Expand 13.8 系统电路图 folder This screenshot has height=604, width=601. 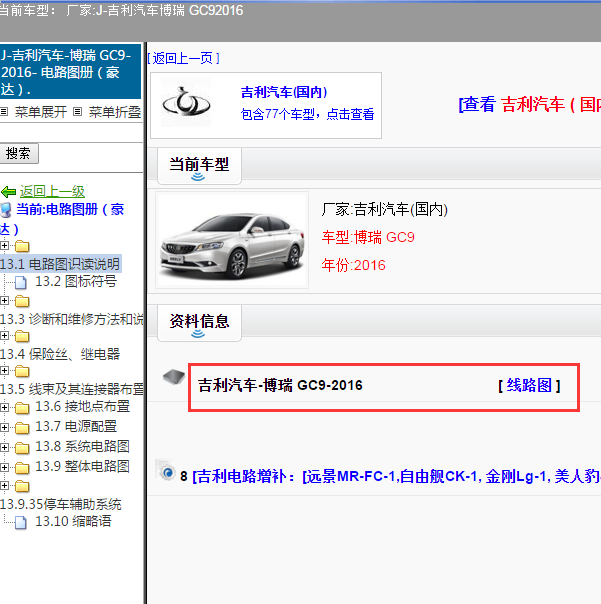pyautogui.click(x=4, y=447)
